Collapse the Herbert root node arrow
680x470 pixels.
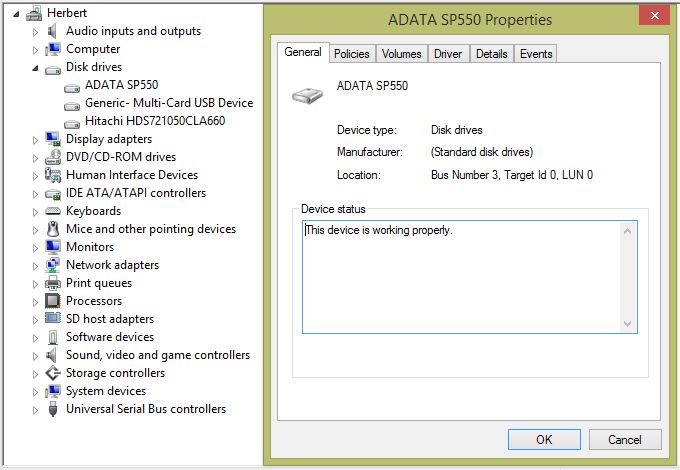(16, 14)
